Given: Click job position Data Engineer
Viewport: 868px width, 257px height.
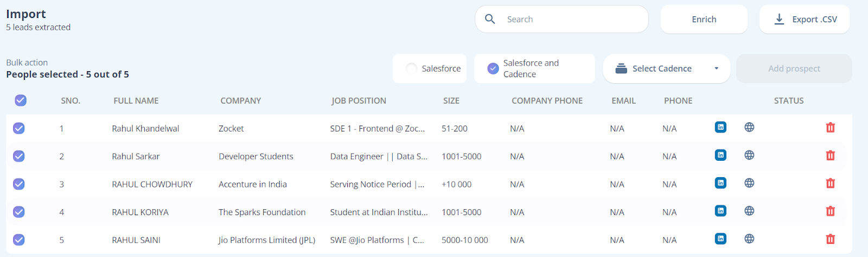Looking at the screenshot, I should (x=379, y=156).
